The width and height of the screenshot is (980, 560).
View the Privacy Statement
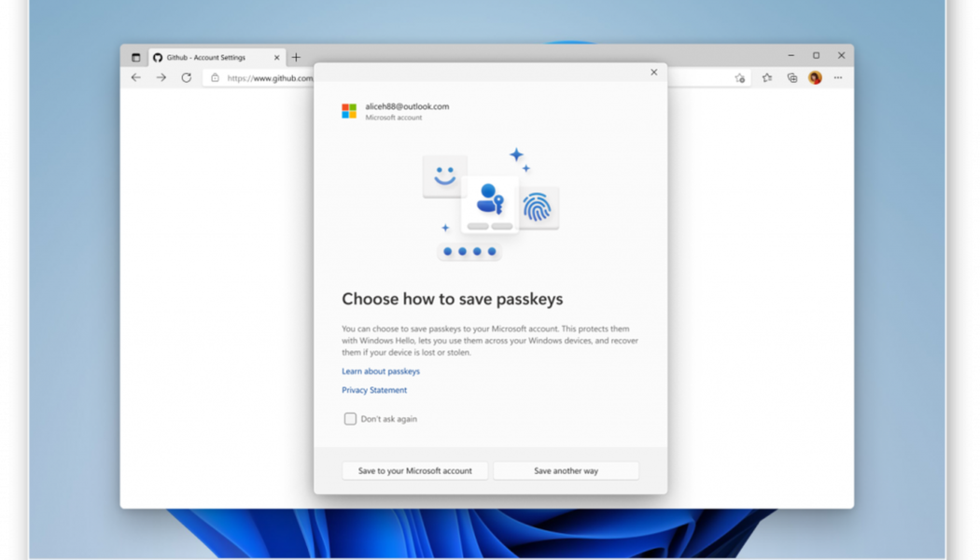pos(373,390)
